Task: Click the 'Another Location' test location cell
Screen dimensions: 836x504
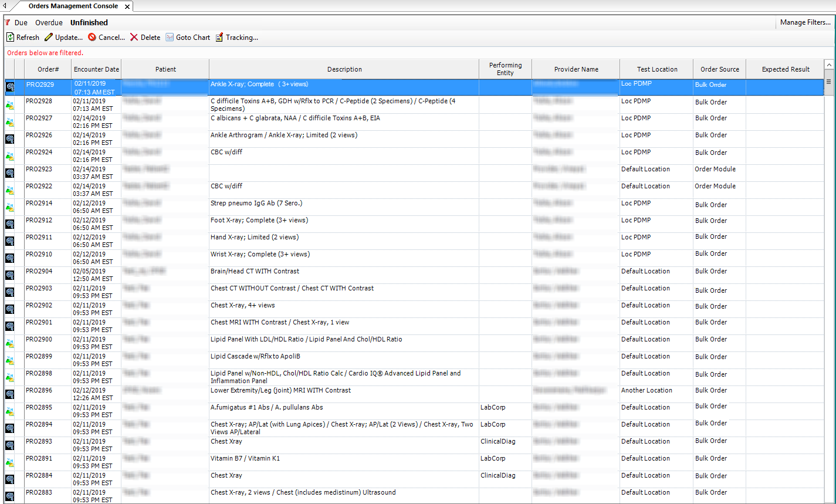Action: click(647, 391)
